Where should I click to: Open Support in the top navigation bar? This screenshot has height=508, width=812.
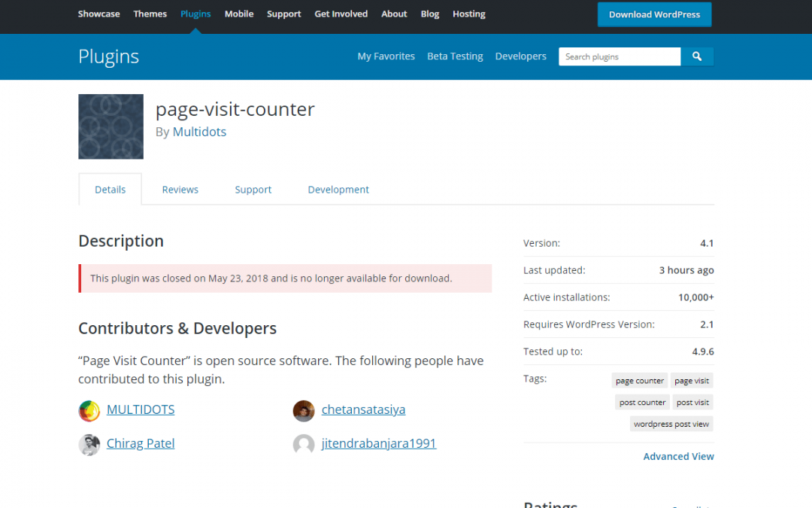point(283,14)
